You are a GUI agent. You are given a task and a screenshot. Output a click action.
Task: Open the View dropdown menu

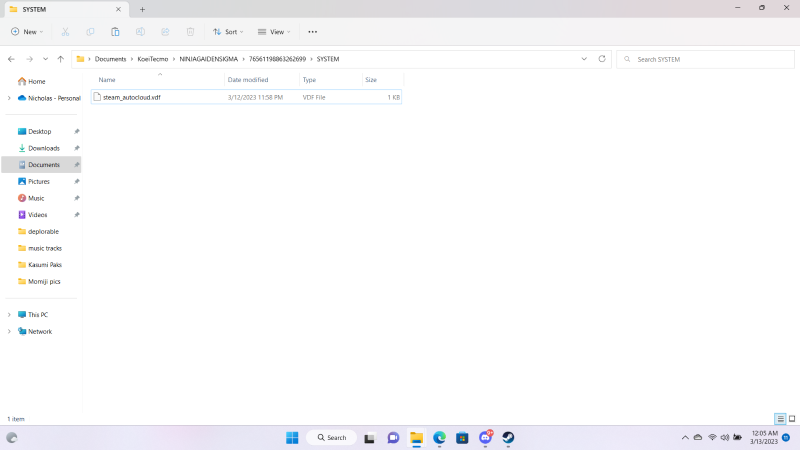[274, 32]
